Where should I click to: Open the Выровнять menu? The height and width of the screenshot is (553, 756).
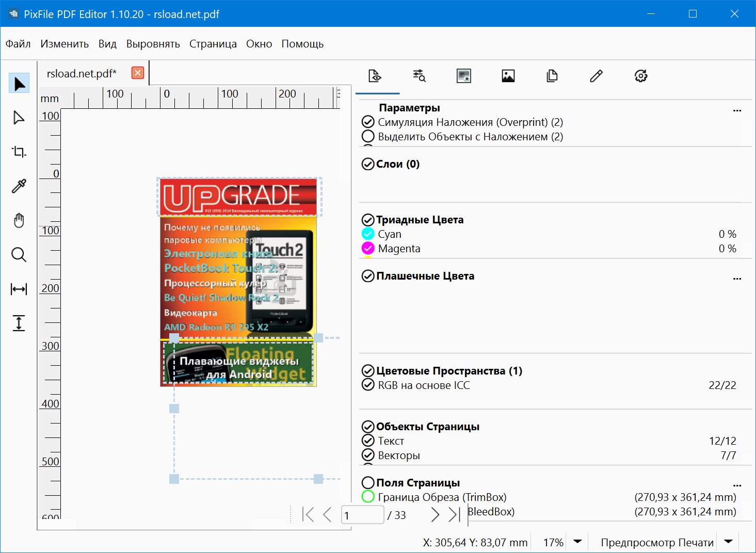click(153, 44)
